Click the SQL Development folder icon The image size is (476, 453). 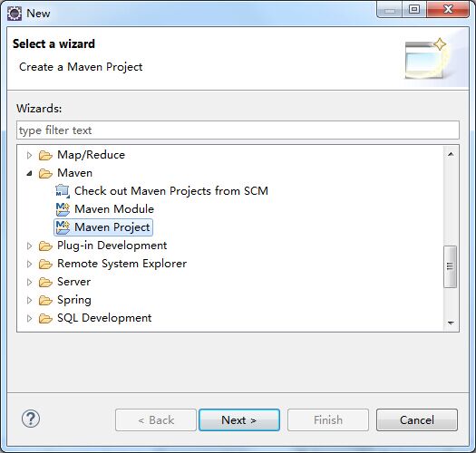45,319
